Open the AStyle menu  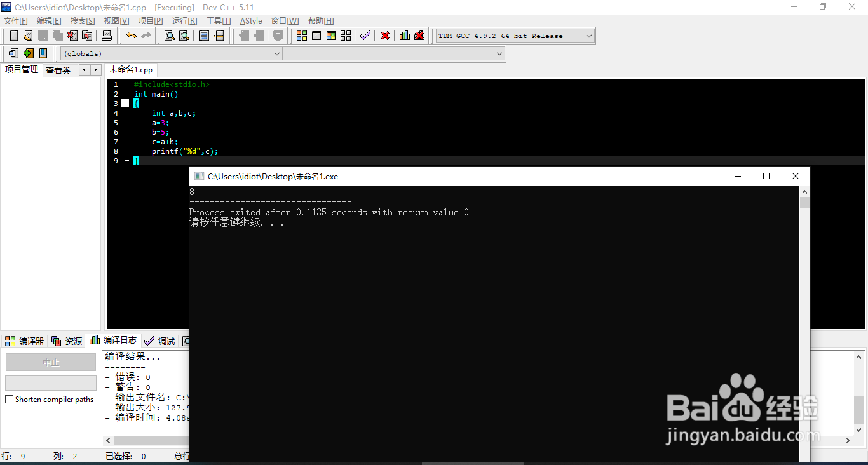tap(251, 21)
